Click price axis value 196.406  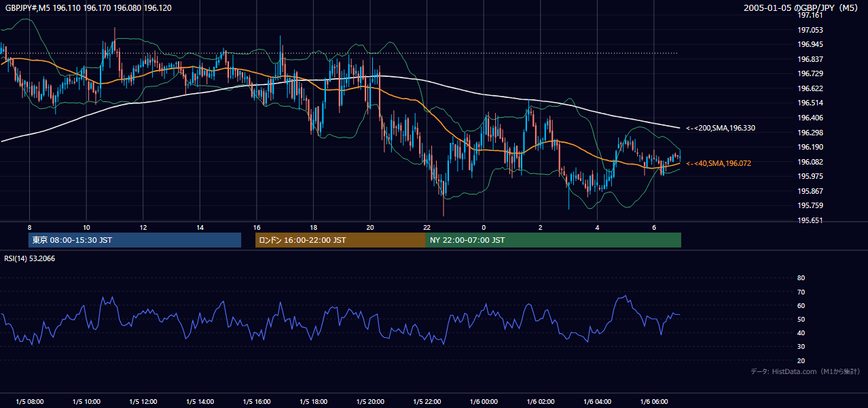tap(810, 118)
